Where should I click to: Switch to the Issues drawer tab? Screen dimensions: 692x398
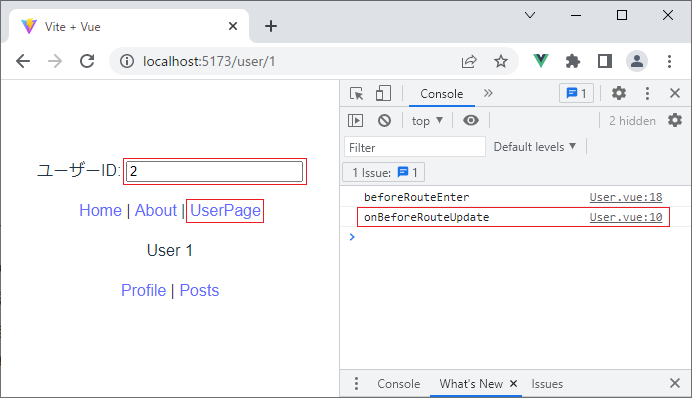coord(547,384)
